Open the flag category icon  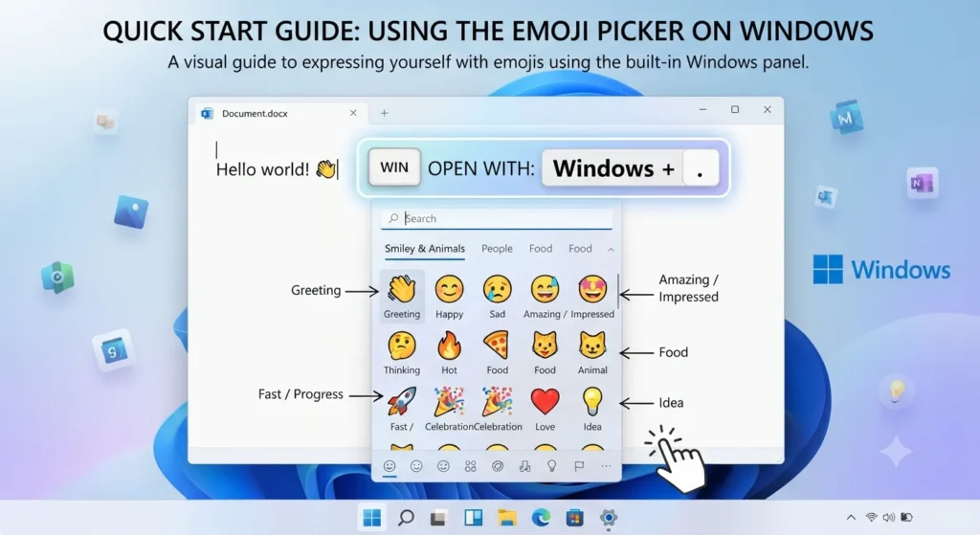point(579,466)
